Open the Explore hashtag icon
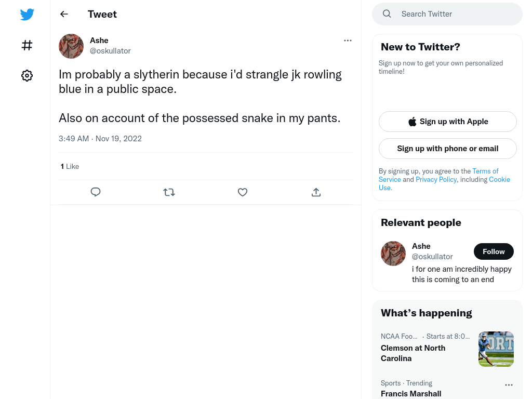The width and height of the screenshot is (532, 399). [x=27, y=45]
